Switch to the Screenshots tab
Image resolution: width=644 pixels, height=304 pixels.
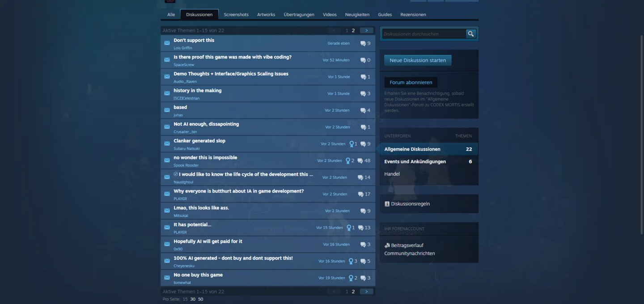click(x=236, y=15)
